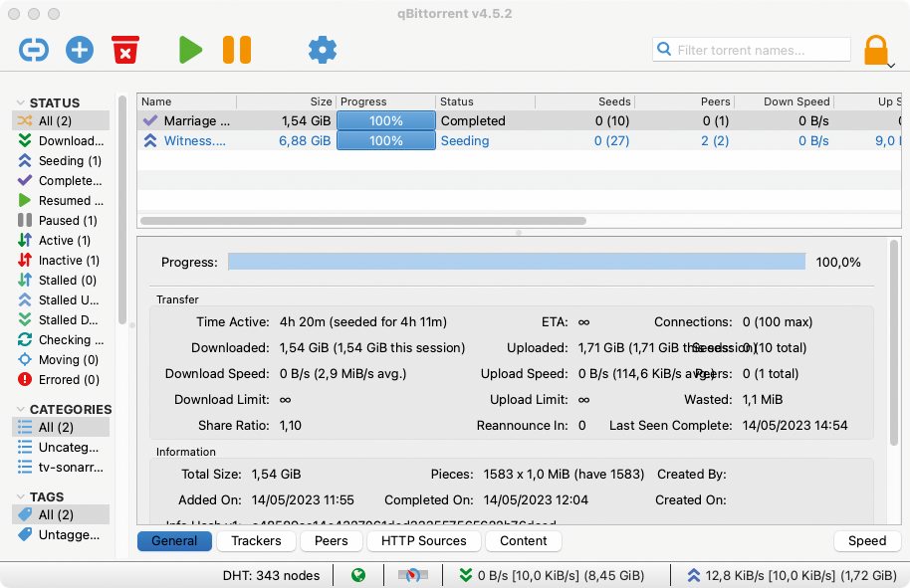
Task: Select the tv-sonarr category
Action: point(61,468)
